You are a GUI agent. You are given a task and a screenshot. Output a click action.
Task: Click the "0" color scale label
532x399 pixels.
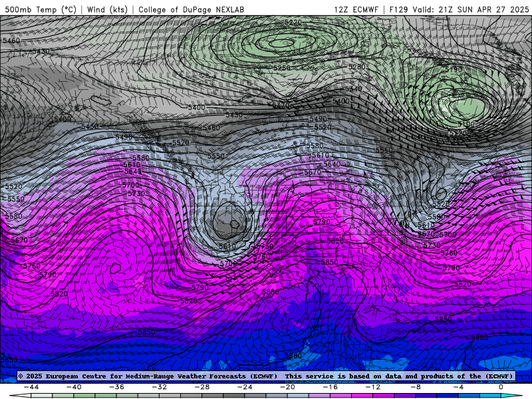pos(501,387)
